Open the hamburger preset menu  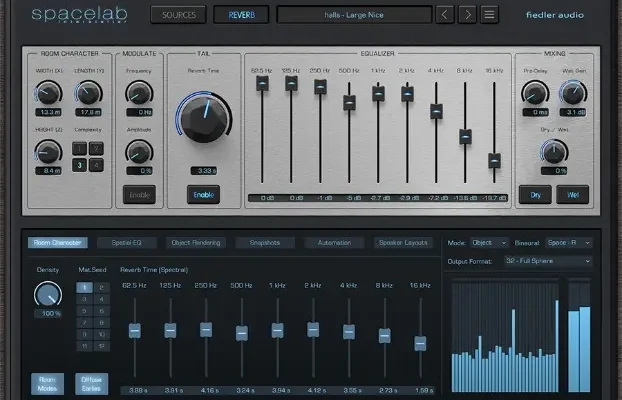click(x=489, y=14)
